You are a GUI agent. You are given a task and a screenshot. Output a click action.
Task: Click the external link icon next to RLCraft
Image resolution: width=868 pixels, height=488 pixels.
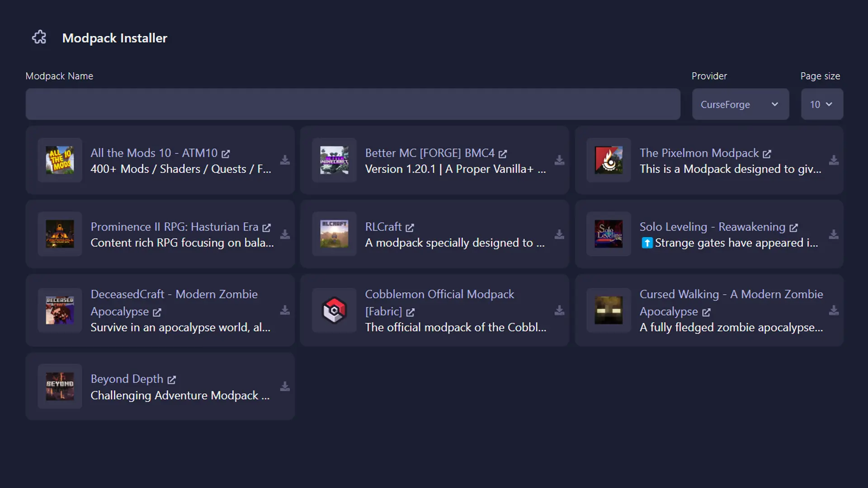point(410,227)
